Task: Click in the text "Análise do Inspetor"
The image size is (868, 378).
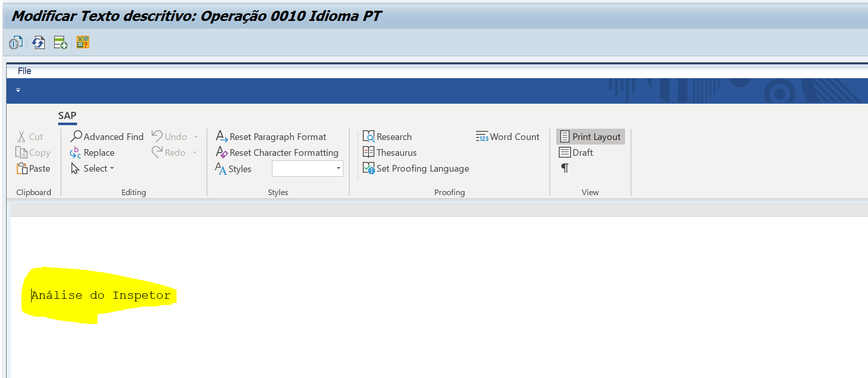Action: click(101, 295)
